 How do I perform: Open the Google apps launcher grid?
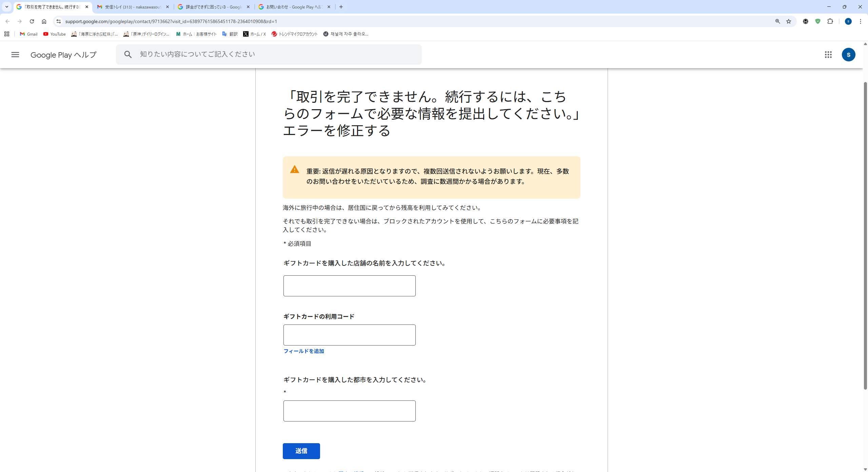[828, 55]
